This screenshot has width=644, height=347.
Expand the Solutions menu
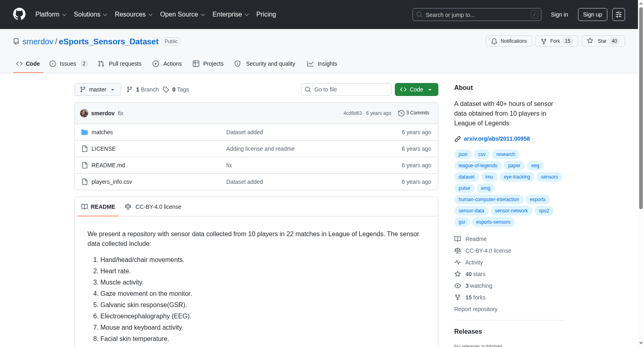pos(91,15)
